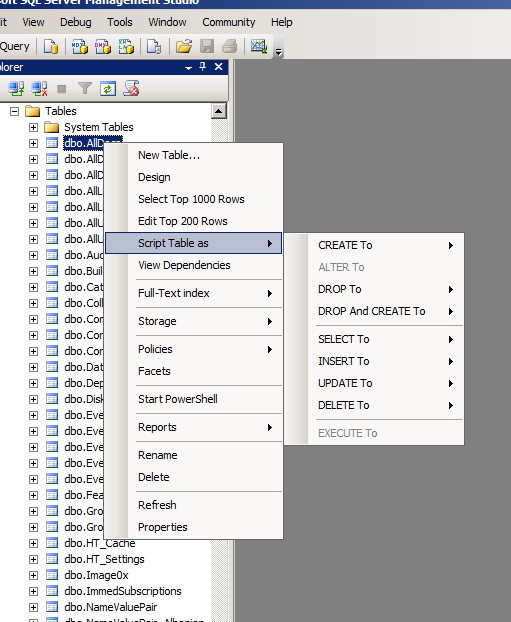Open the Object Explorer window position dropdown
This screenshot has width=511, height=622.
pyautogui.click(x=188, y=68)
